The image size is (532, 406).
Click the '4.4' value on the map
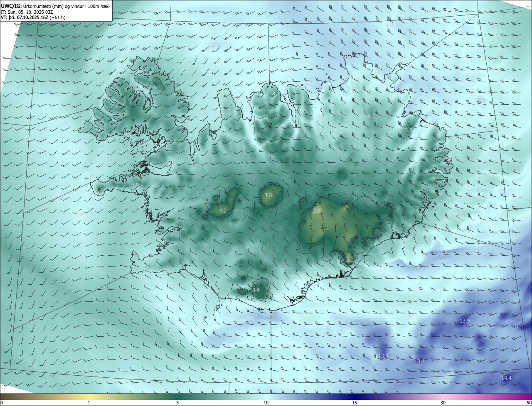pyautogui.click(x=256, y=290)
